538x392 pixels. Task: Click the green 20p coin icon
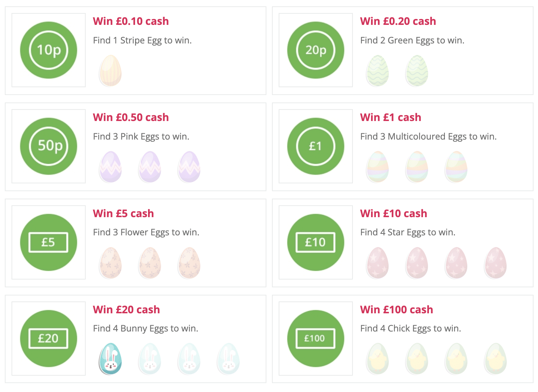pos(316,50)
